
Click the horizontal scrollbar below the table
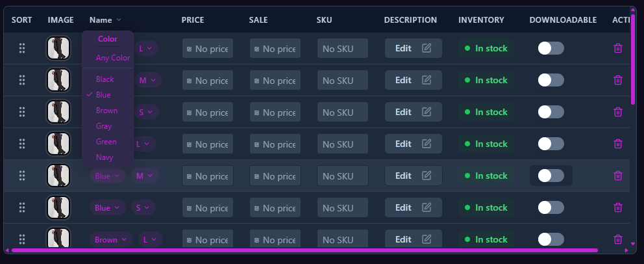(x=304, y=250)
